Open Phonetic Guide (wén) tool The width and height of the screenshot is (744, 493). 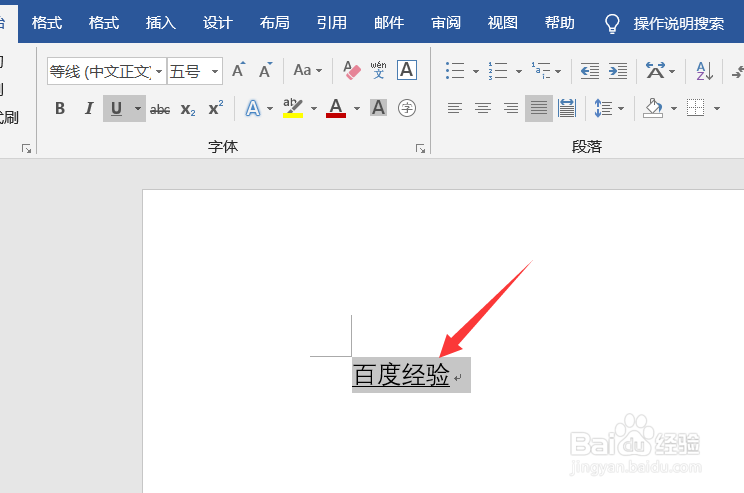point(378,70)
